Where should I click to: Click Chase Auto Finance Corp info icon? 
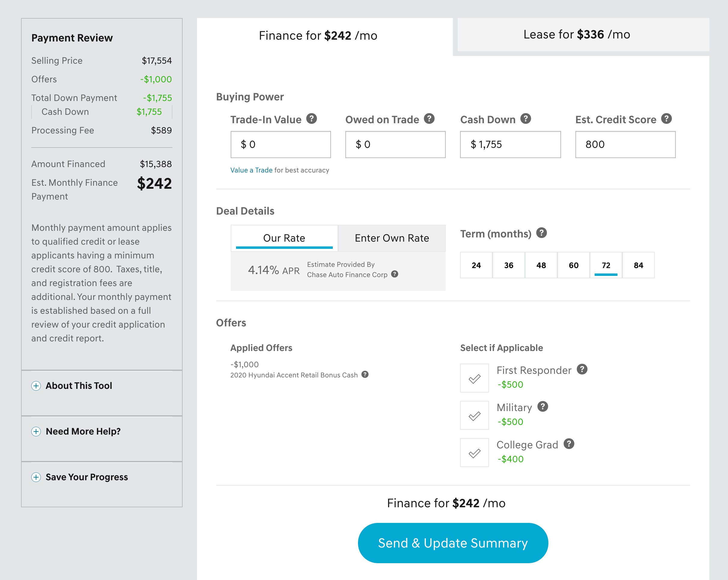tap(394, 274)
